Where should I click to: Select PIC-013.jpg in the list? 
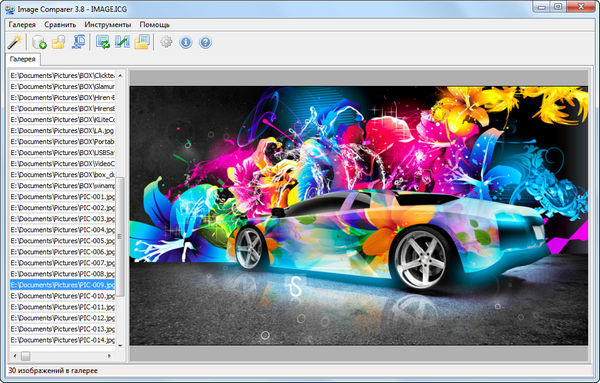pyautogui.click(x=62, y=329)
